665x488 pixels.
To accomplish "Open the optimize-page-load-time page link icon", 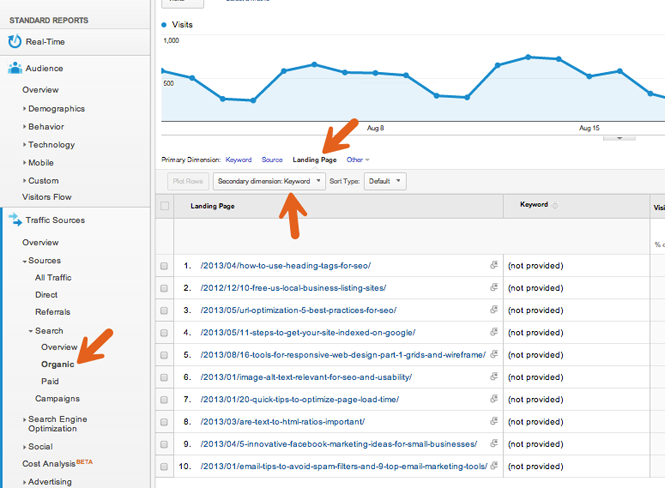I will tap(494, 399).
